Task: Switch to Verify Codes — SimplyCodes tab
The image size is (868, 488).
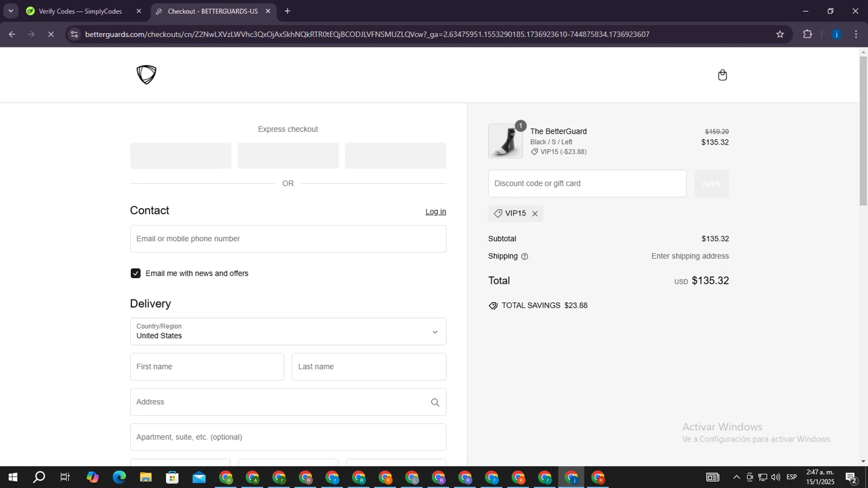Action: pyautogui.click(x=81, y=11)
